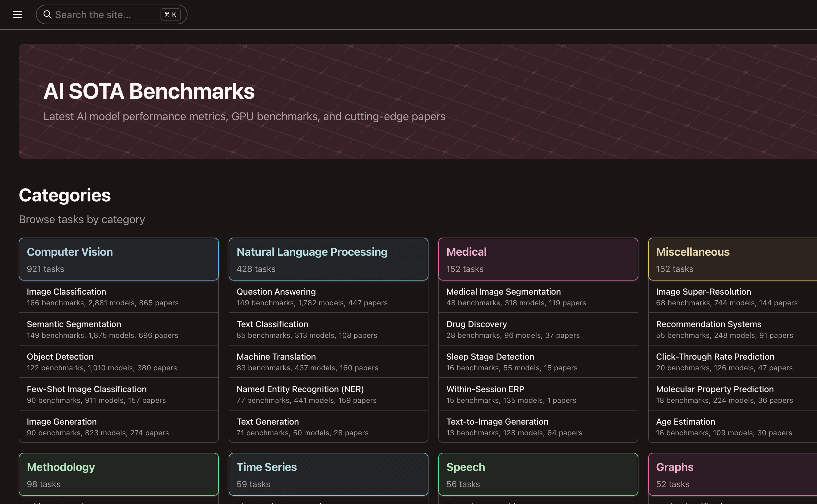
Task: Open the Time Series category header
Action: pos(328,474)
